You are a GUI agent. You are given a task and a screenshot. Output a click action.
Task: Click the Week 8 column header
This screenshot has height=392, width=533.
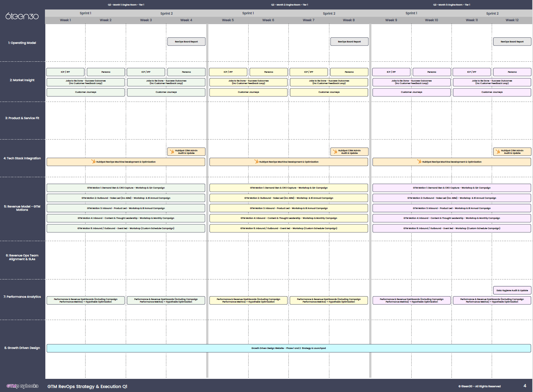[349, 20]
